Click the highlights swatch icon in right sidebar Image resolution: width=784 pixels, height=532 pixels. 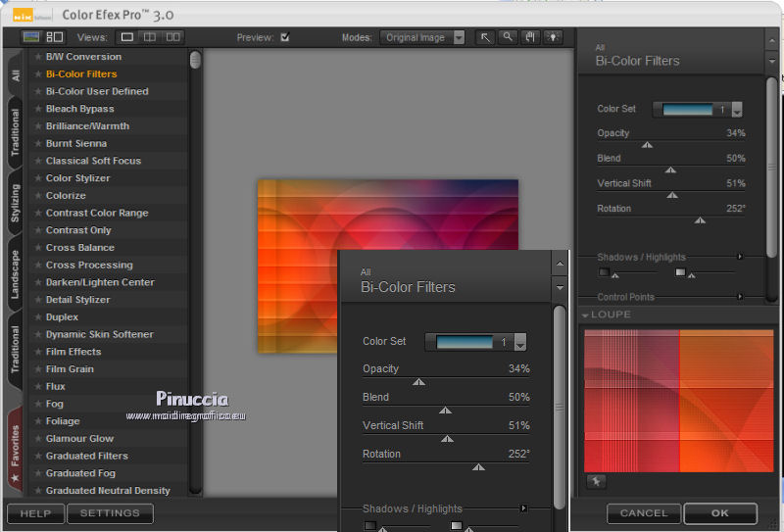(680, 272)
